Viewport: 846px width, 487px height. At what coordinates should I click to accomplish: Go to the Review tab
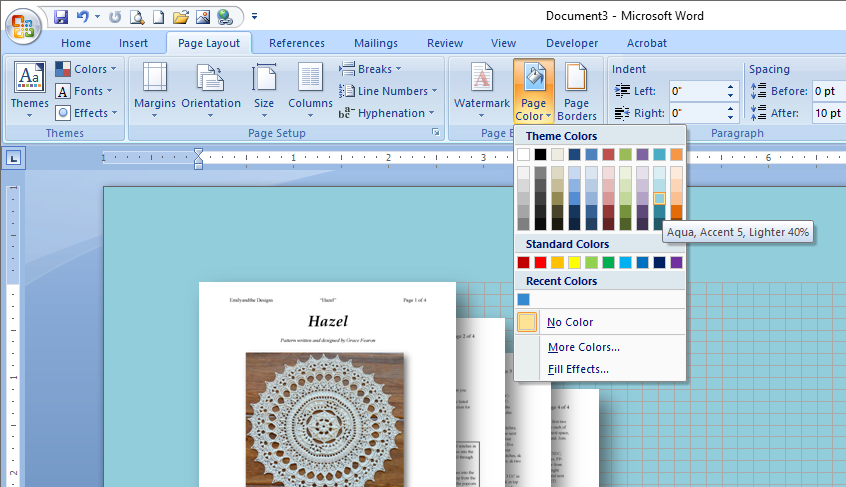[x=445, y=43]
